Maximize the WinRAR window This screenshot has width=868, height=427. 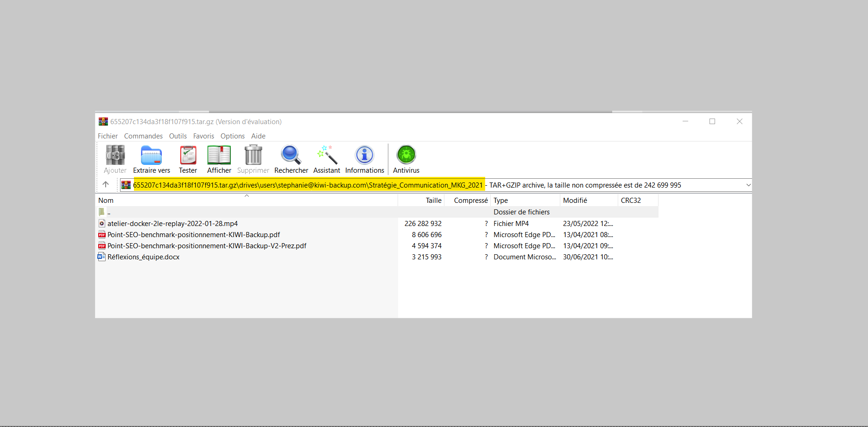pos(712,121)
